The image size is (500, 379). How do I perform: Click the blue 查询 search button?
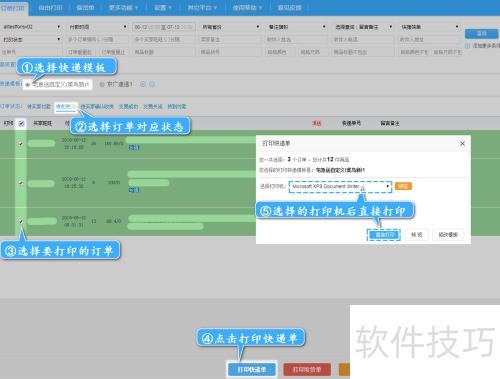click(x=481, y=34)
